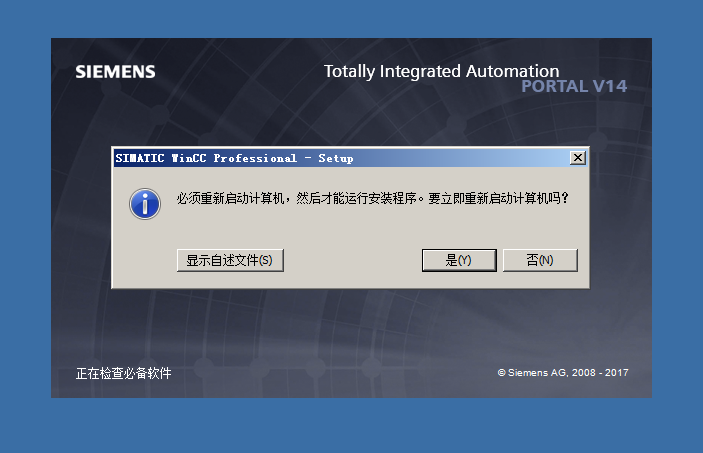Click the blue desktop above the splash screen
This screenshot has height=453, width=703.
point(351,18)
